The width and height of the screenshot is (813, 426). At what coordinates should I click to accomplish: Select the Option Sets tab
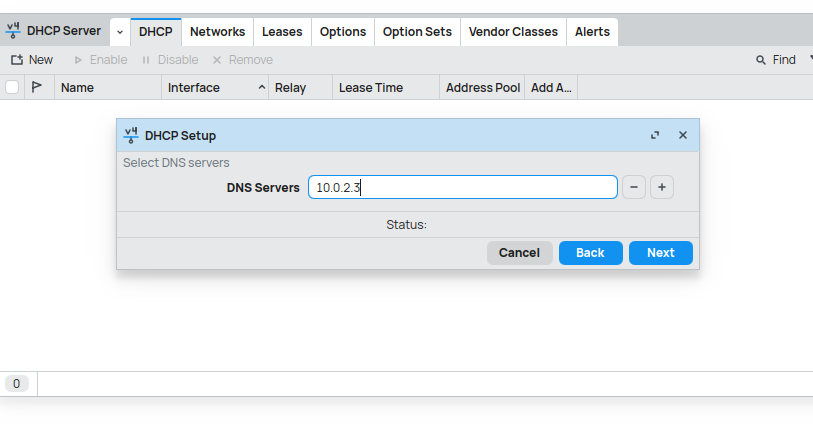point(417,32)
